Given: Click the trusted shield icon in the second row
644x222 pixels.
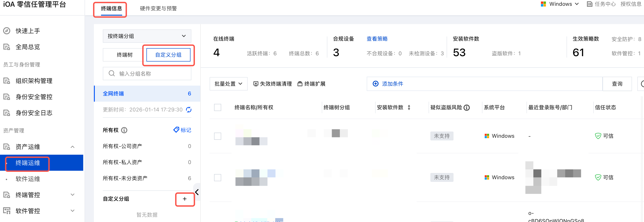Looking at the screenshot, I should coord(598,177).
